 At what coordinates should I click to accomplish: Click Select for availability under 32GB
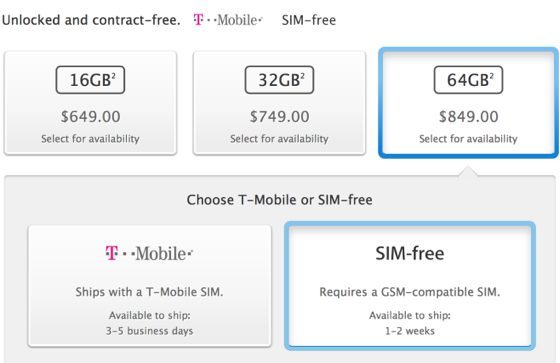pos(279,139)
